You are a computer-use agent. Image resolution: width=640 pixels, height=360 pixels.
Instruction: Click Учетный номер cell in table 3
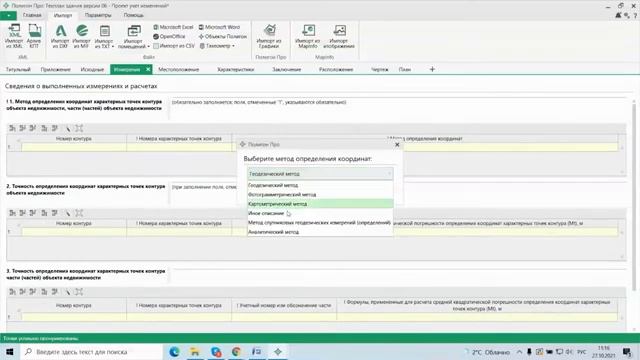click(x=284, y=317)
